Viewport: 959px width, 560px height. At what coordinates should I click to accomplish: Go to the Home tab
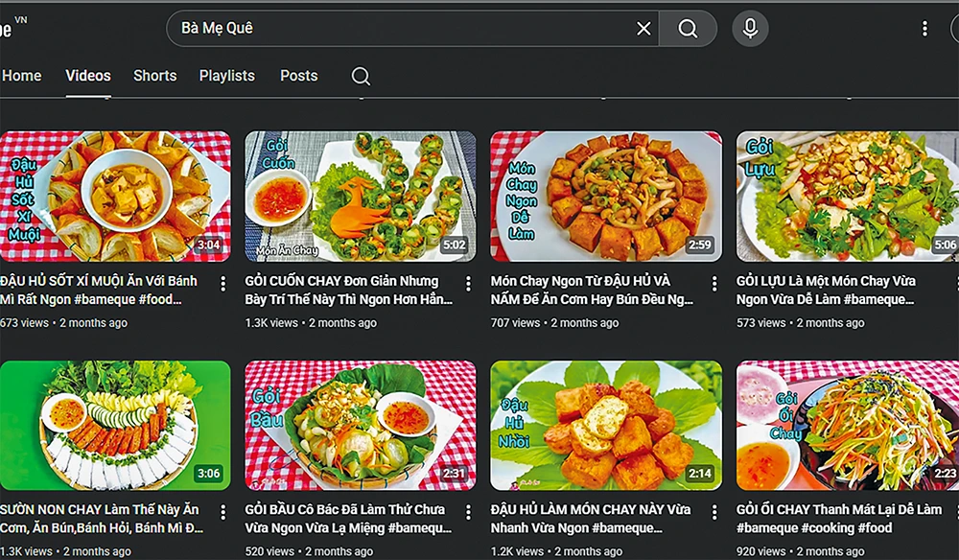(21, 76)
